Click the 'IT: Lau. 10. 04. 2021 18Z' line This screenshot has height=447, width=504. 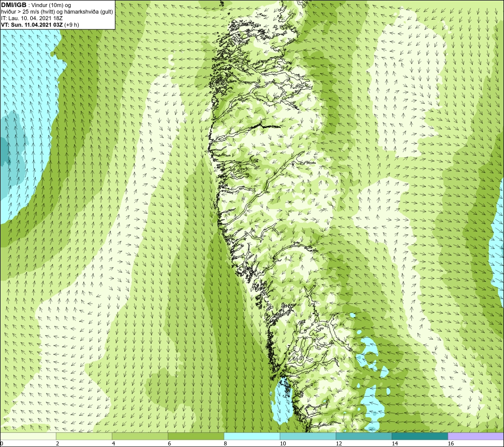[32, 18]
